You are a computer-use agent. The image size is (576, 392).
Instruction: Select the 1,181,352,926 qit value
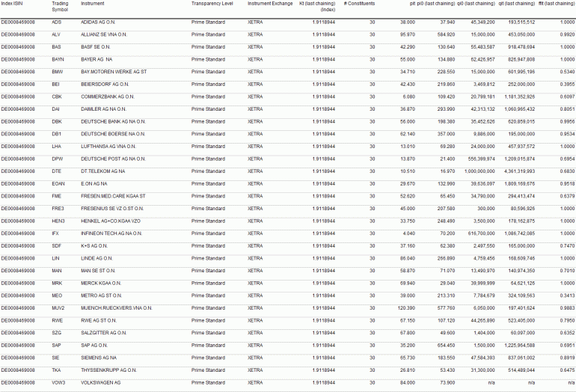[x=519, y=97]
